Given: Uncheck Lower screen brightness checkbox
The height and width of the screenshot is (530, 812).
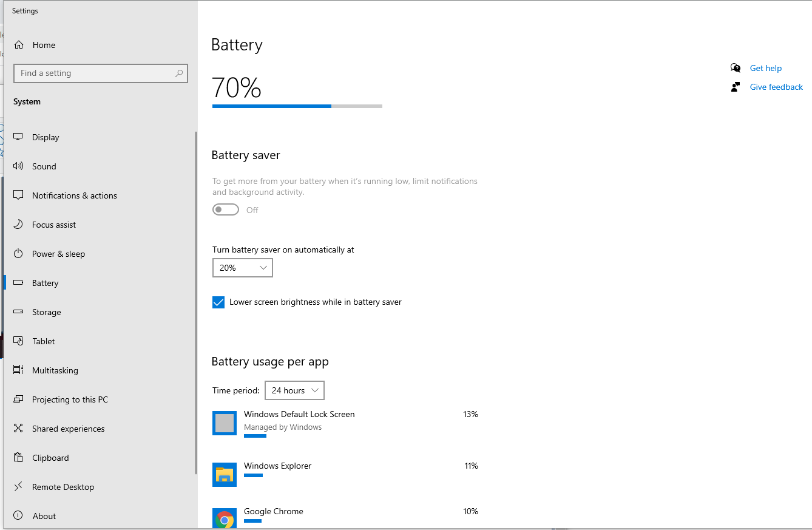Looking at the screenshot, I should pyautogui.click(x=218, y=302).
